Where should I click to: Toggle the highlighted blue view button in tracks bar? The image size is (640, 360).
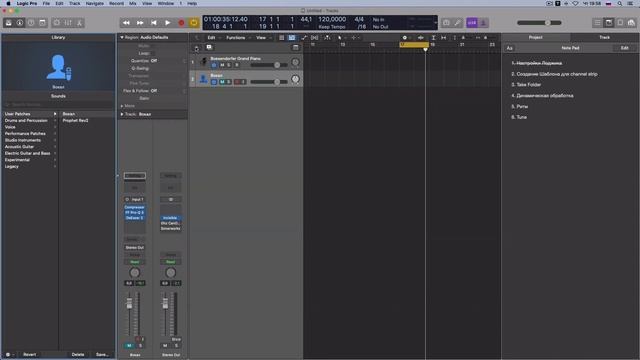292,38
